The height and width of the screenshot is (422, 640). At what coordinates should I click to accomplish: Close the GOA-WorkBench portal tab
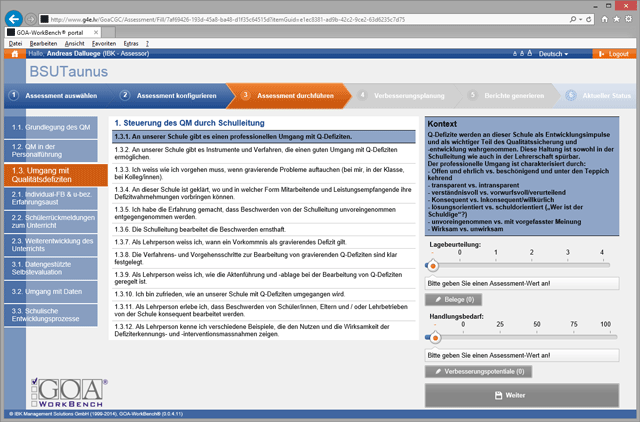coord(96,32)
